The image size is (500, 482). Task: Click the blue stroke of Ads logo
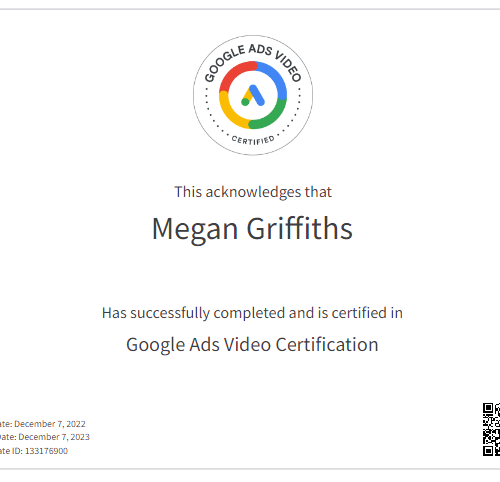tap(257, 95)
